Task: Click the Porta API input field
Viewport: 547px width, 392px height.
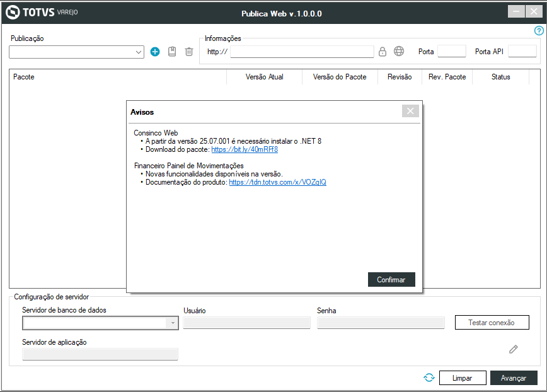Action: 522,51
